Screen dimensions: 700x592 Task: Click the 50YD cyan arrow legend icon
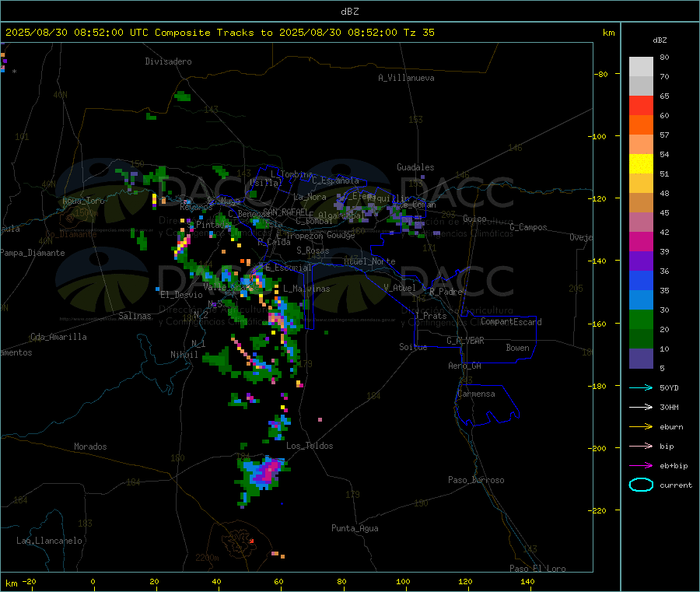point(641,387)
